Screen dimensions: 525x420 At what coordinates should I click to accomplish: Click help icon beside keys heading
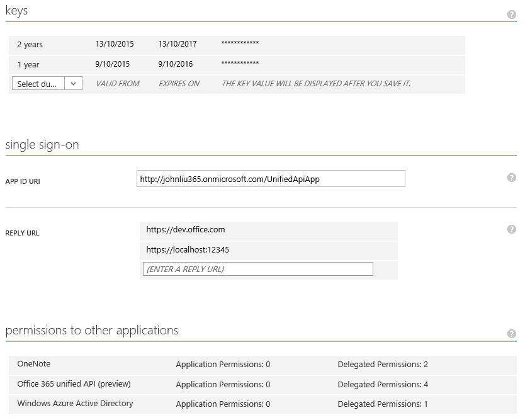tap(512, 14)
